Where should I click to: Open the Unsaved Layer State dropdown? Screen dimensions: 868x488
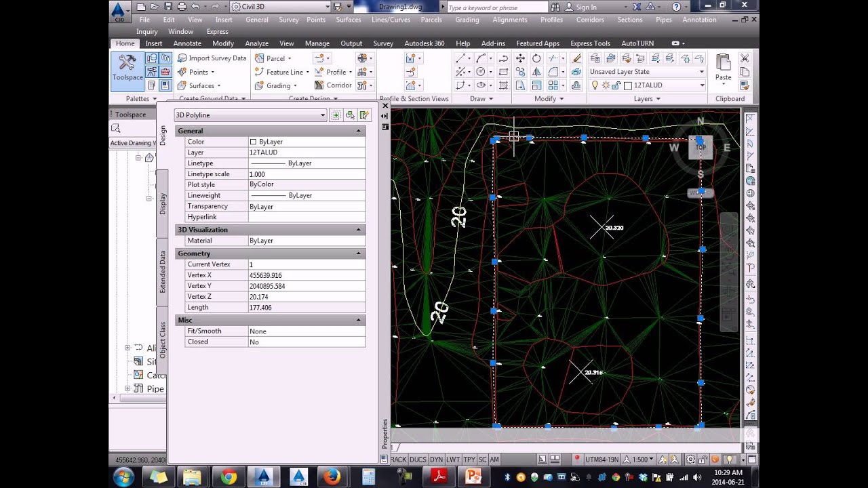coord(647,72)
